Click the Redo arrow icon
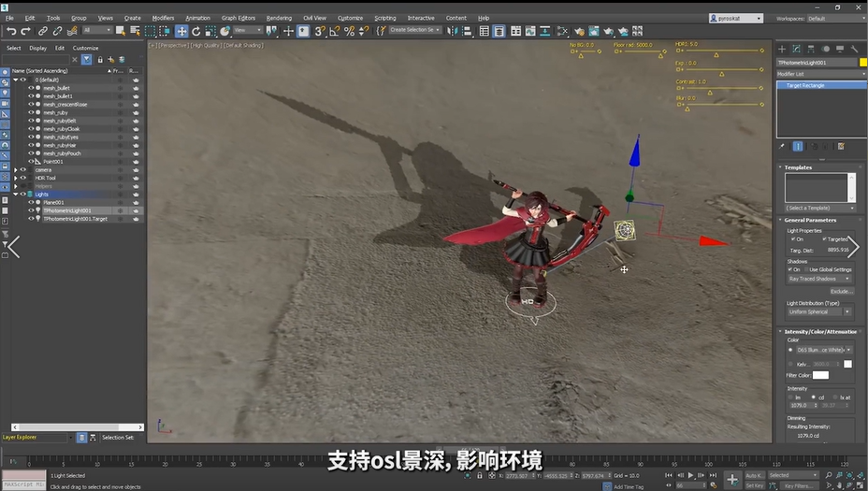The height and width of the screenshot is (491, 868). 25,31
